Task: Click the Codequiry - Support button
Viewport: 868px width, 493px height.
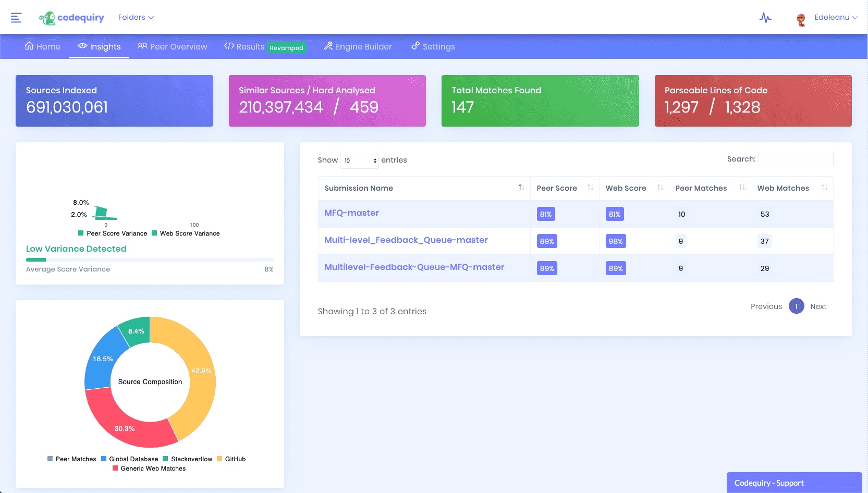Action: click(x=794, y=483)
